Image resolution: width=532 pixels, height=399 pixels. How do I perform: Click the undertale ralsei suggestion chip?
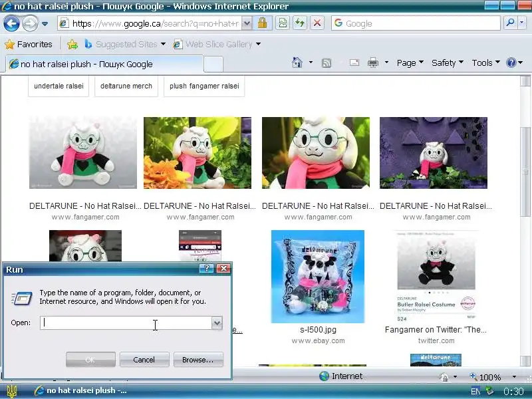click(x=59, y=86)
